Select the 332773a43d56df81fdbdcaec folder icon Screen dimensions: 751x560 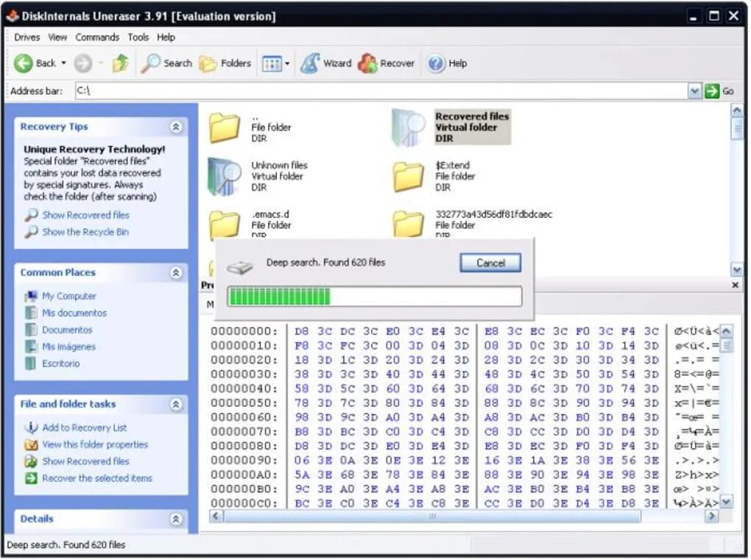click(408, 224)
